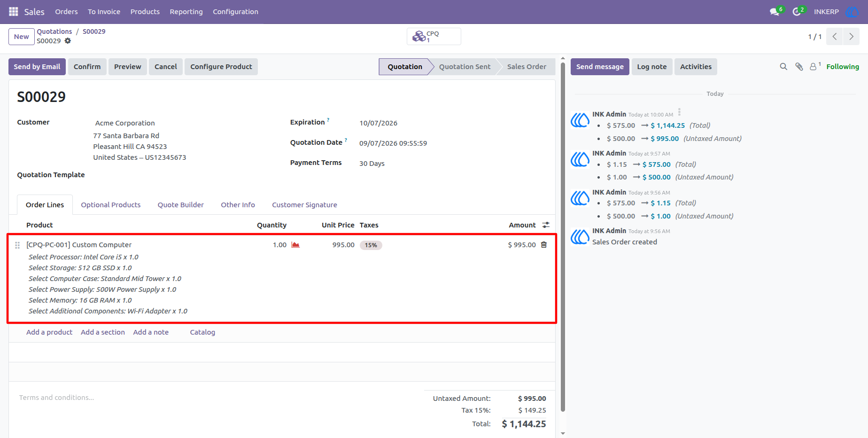Open the Orders menu
868x438 pixels.
66,12
